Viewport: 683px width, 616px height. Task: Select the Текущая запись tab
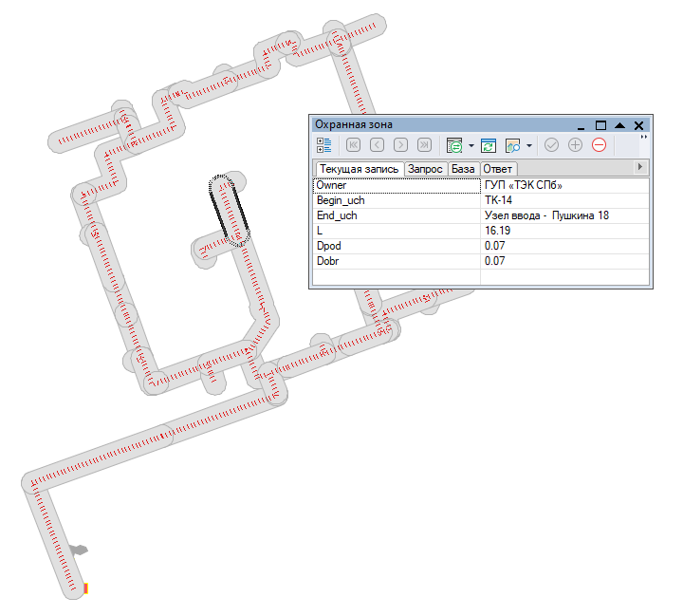[359, 168]
